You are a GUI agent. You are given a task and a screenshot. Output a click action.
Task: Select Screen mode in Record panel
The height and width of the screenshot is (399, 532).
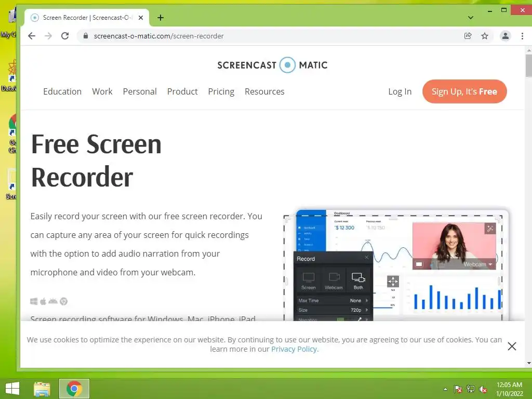pyautogui.click(x=309, y=281)
